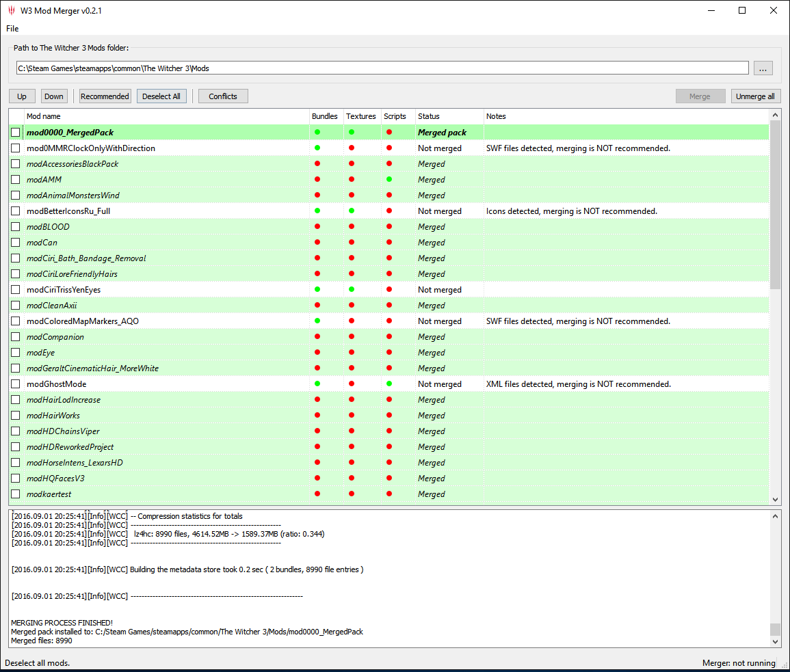This screenshot has height=672, width=790.
Task: Click the red Scripts indicator for modGhostMode
Action: [x=389, y=384]
